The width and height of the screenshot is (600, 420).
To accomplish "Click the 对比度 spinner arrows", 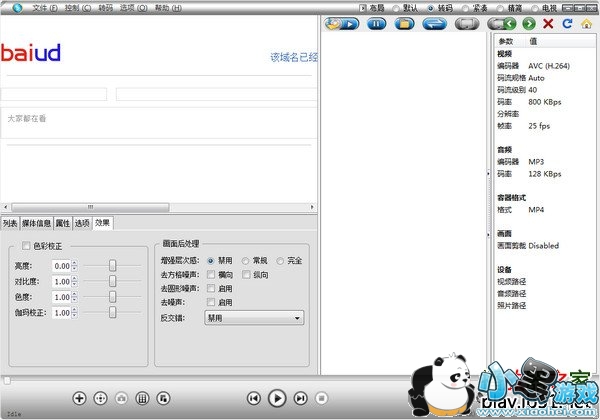I will [75, 282].
